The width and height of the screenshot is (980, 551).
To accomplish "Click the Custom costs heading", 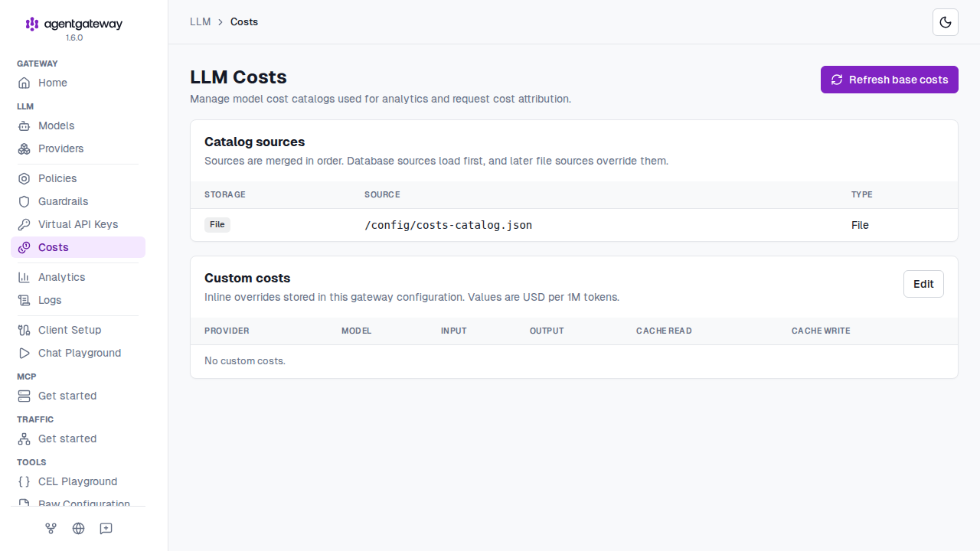I will point(247,278).
